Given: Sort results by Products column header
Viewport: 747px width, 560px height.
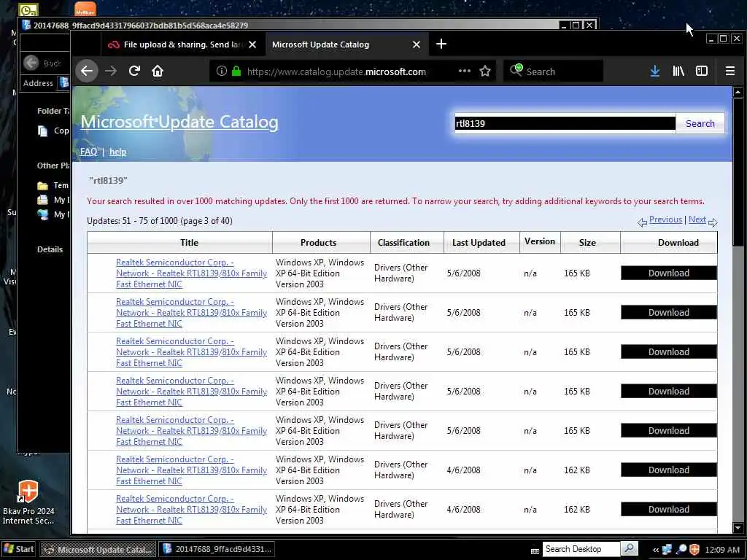Looking at the screenshot, I should [x=318, y=242].
